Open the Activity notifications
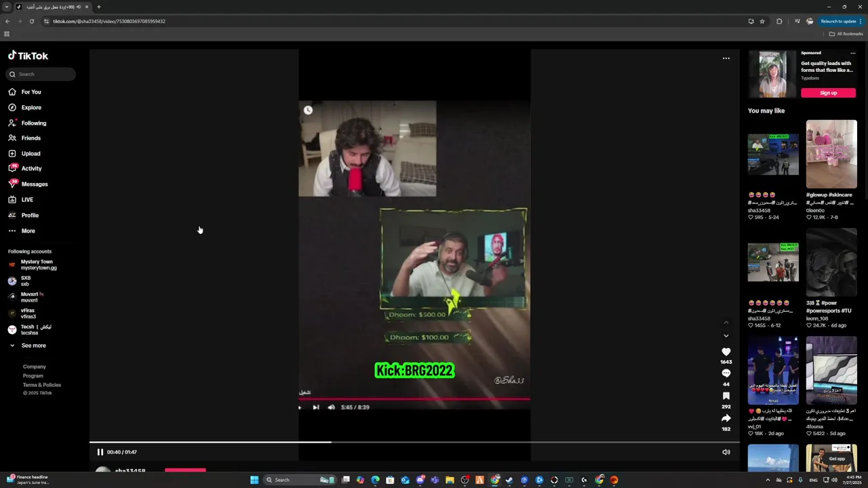The width and height of the screenshot is (868, 488). [25, 168]
